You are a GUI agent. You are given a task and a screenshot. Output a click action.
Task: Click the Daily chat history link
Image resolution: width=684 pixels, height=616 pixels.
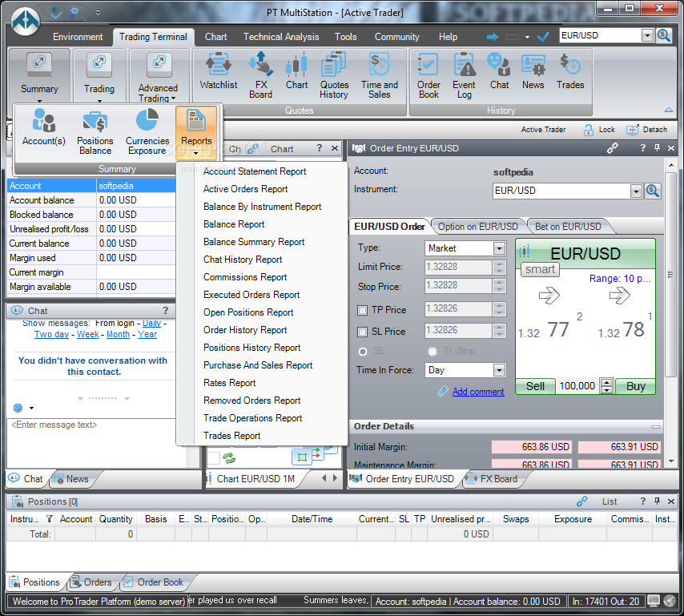pyautogui.click(x=152, y=324)
